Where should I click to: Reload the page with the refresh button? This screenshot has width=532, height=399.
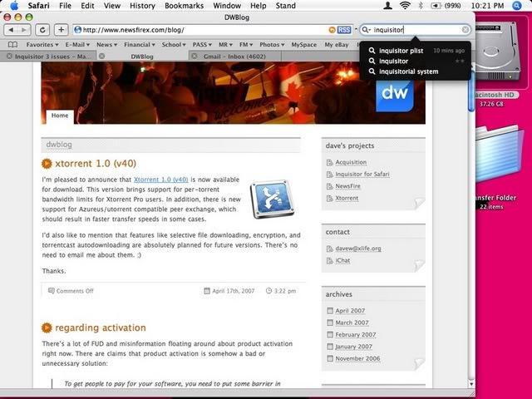click(x=42, y=30)
